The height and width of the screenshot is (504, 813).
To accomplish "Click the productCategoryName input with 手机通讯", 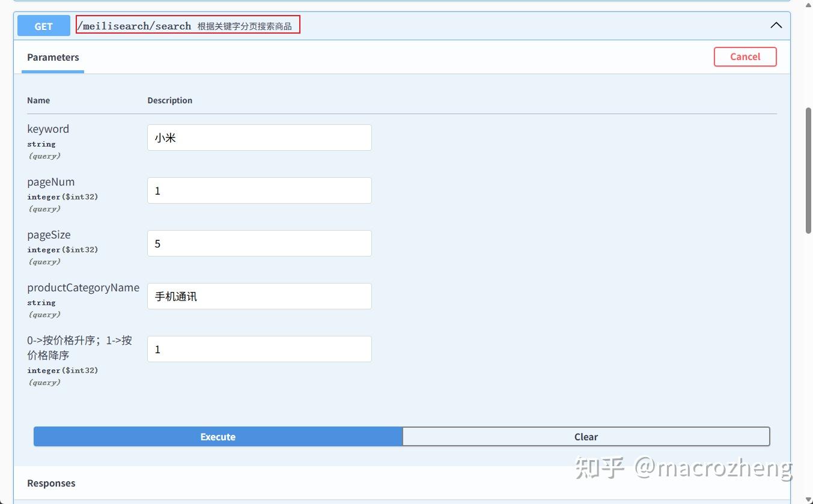I will (259, 296).
